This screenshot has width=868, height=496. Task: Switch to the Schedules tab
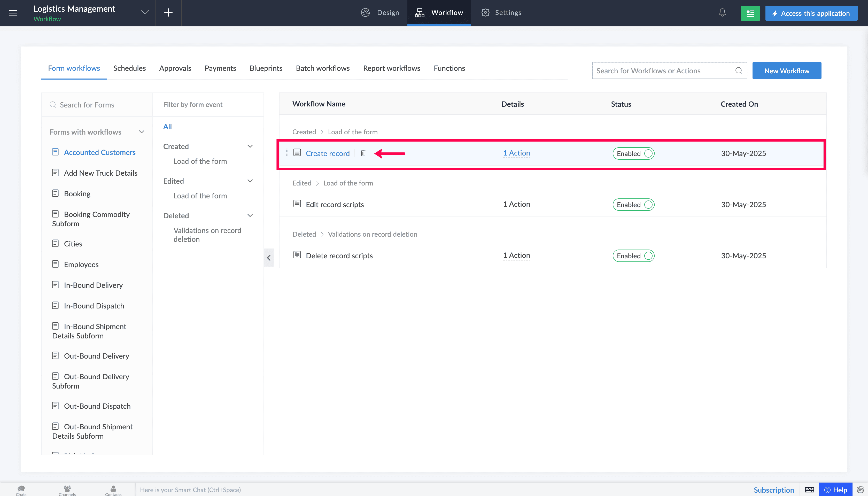pos(129,68)
